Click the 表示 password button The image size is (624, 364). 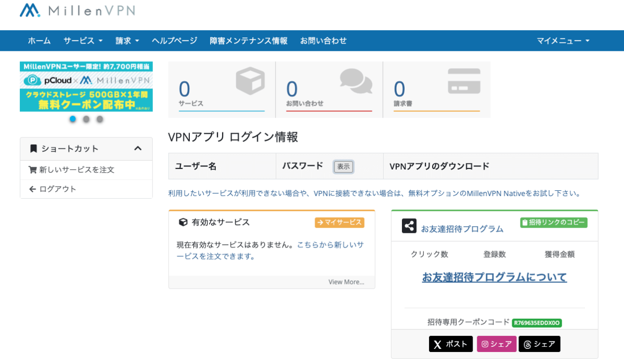click(x=343, y=166)
